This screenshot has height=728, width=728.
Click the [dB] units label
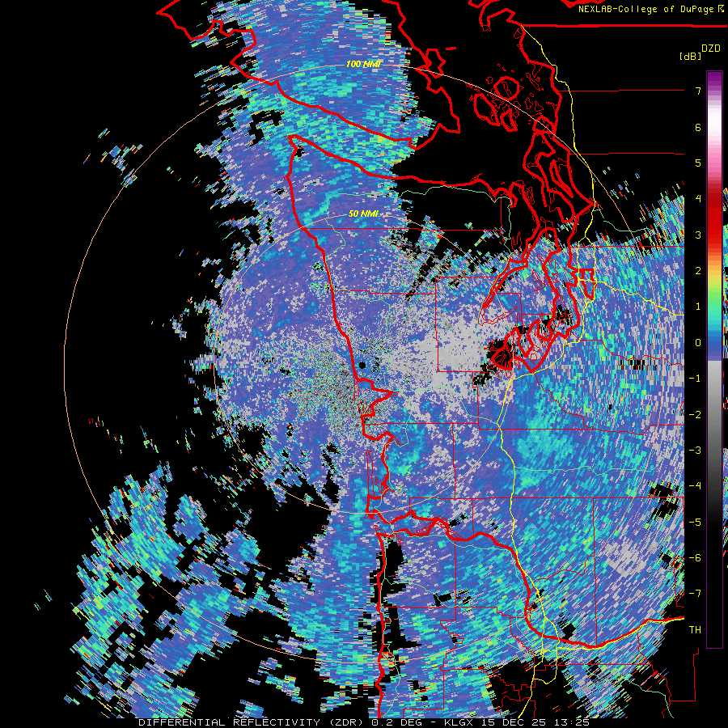click(x=691, y=56)
